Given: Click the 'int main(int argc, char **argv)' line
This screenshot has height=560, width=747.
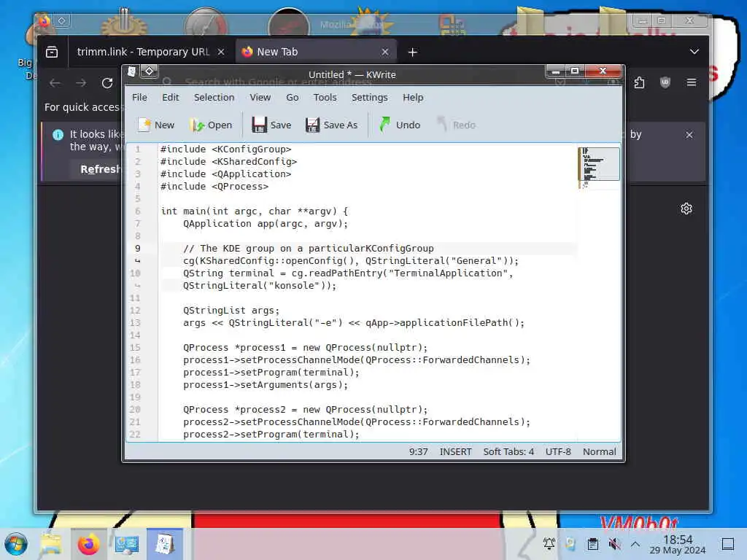Looking at the screenshot, I should point(255,211).
